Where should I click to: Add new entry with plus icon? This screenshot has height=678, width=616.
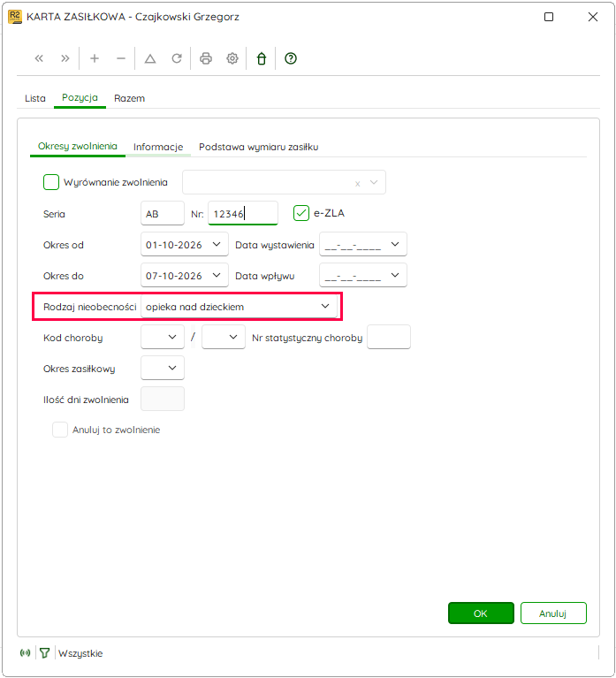point(95,58)
